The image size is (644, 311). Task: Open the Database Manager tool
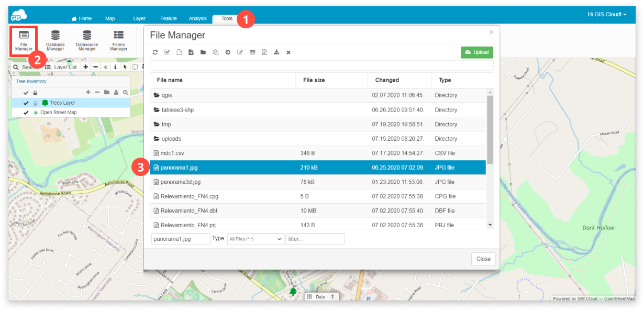(x=55, y=40)
